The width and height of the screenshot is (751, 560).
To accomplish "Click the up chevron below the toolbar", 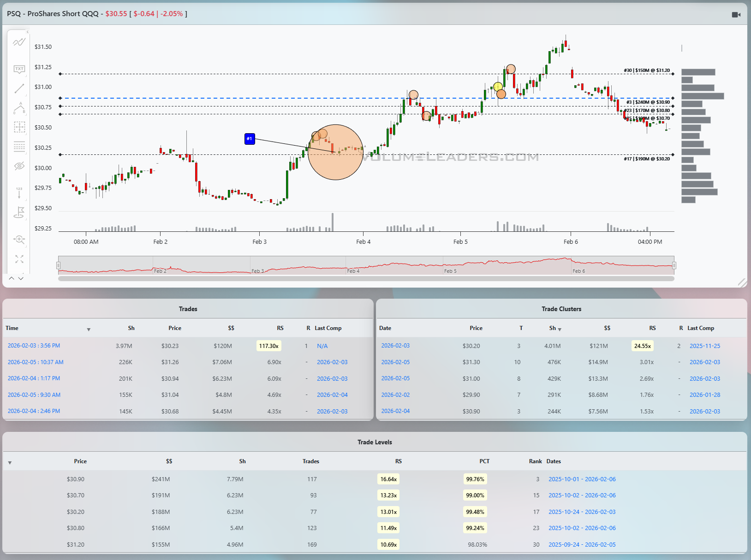I will click(12, 278).
